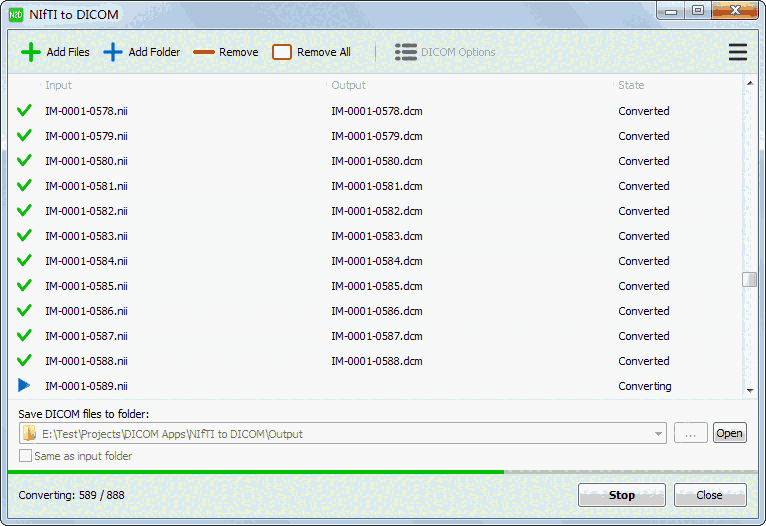Image resolution: width=766 pixels, height=526 pixels.
Task: Click the vertical scrollbar thumb
Action: (x=749, y=279)
